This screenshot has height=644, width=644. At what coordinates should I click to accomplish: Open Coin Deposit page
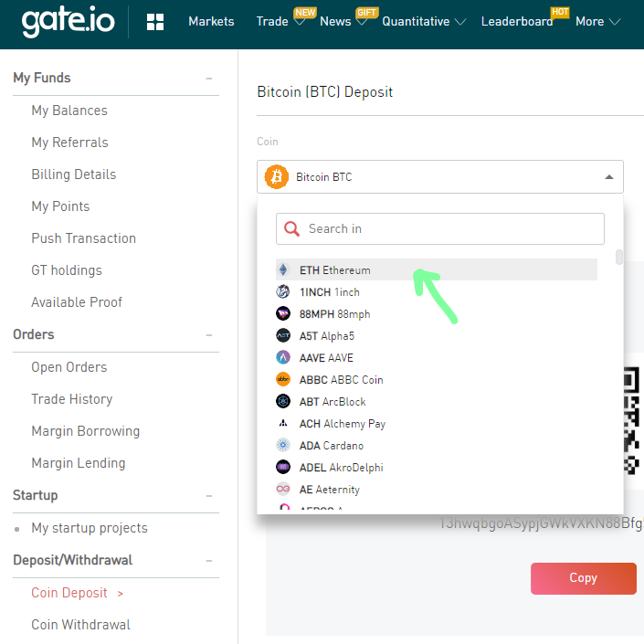pyautogui.click(x=69, y=593)
